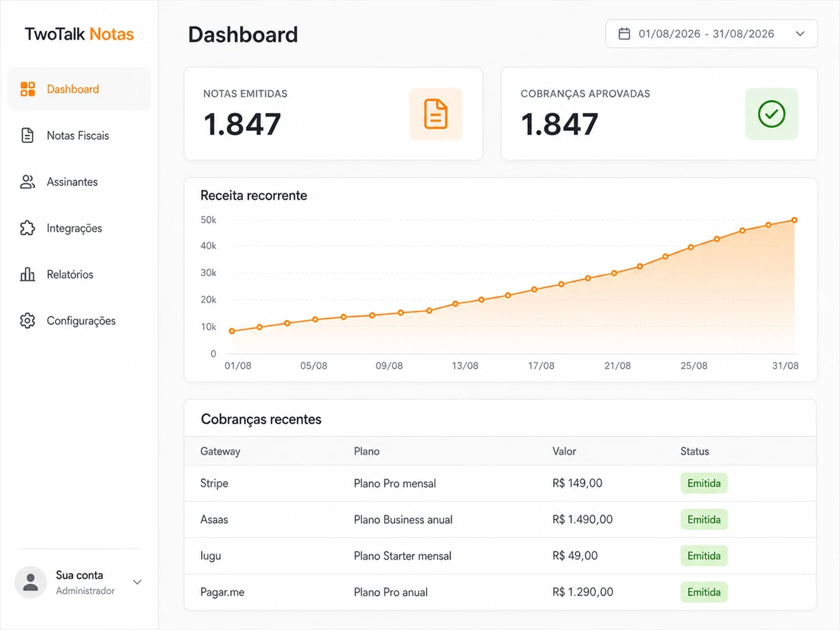The height and width of the screenshot is (630, 840).
Task: Click the user avatar icon at bottom of sidebar
Action: click(30, 582)
